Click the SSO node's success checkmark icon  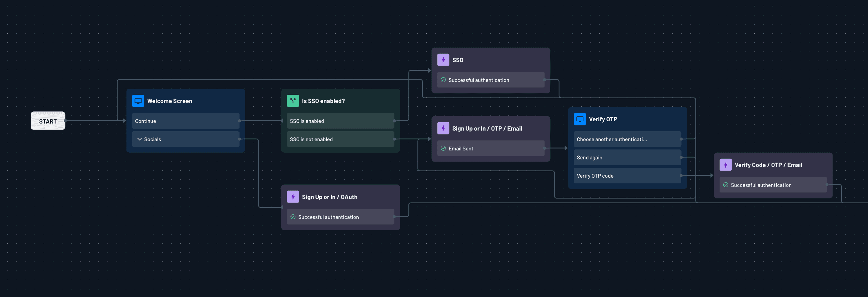[x=443, y=80]
